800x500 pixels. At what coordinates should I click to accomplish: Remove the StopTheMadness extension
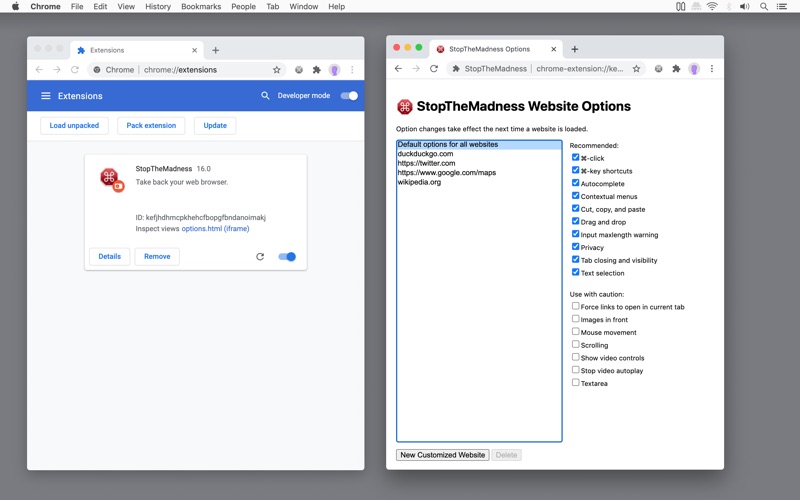click(x=157, y=257)
